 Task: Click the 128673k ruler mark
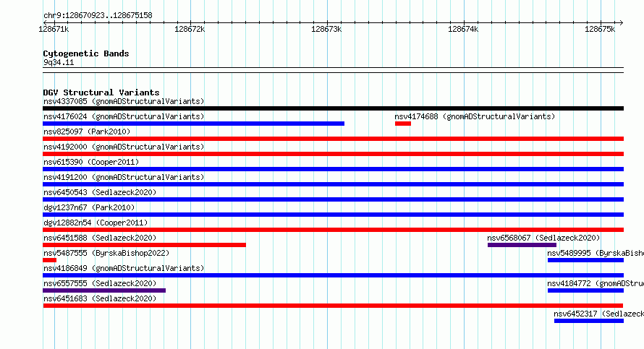(x=326, y=29)
